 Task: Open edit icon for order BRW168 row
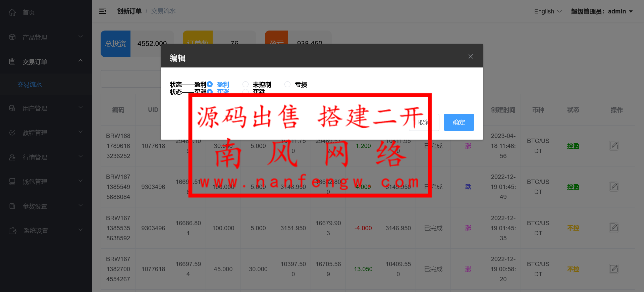click(x=613, y=146)
